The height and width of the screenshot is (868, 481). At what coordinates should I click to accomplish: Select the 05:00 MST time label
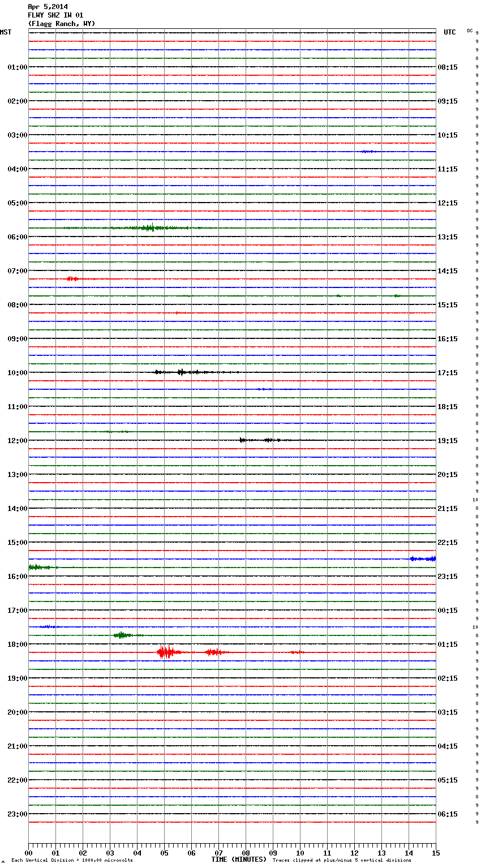coord(18,203)
